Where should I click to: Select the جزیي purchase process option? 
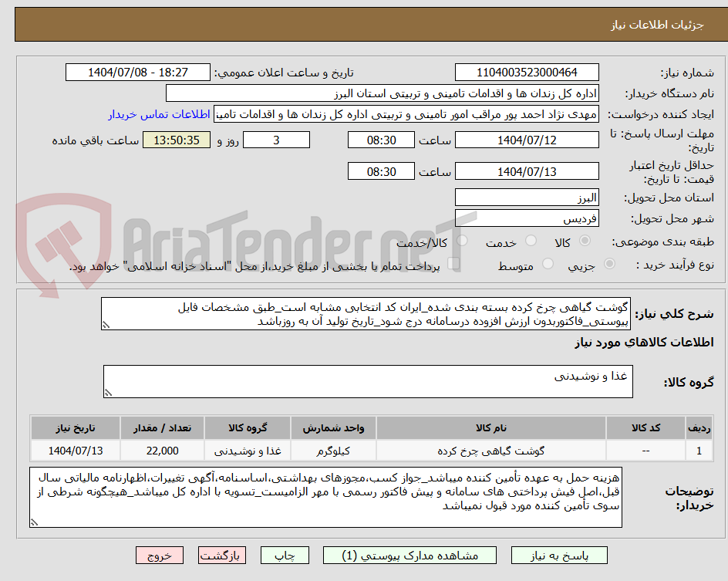click(x=608, y=261)
